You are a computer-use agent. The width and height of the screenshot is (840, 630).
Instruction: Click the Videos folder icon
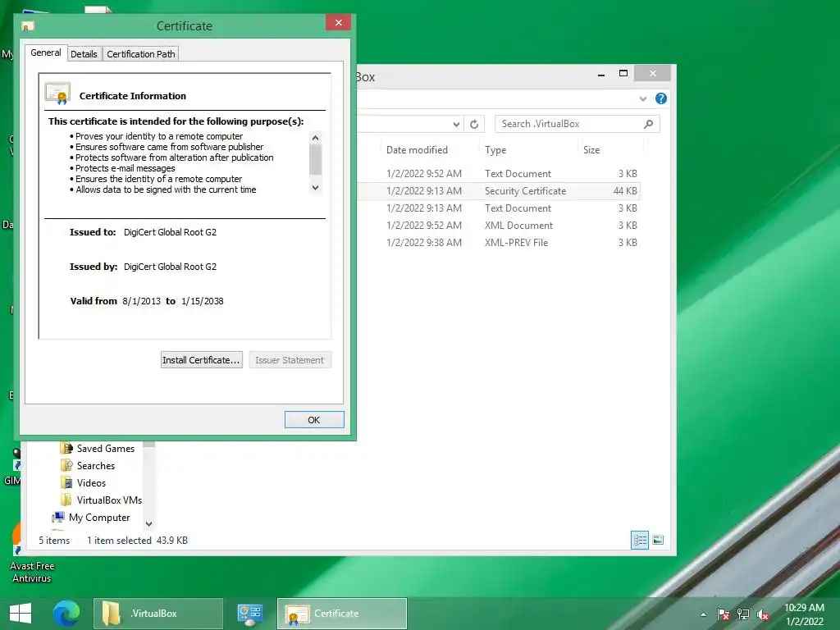[66, 482]
